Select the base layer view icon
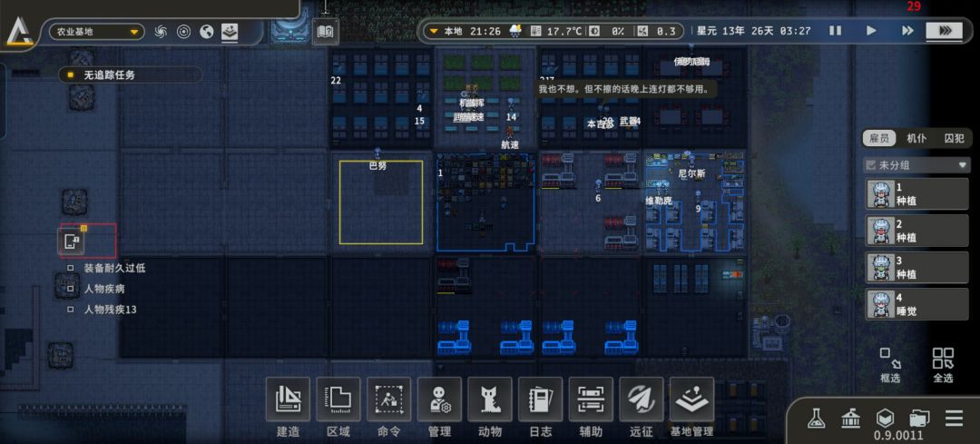980x444 pixels. point(230,32)
